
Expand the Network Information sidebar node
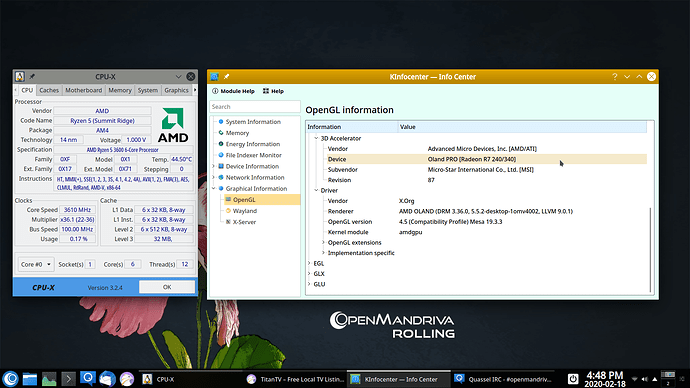click(214, 177)
